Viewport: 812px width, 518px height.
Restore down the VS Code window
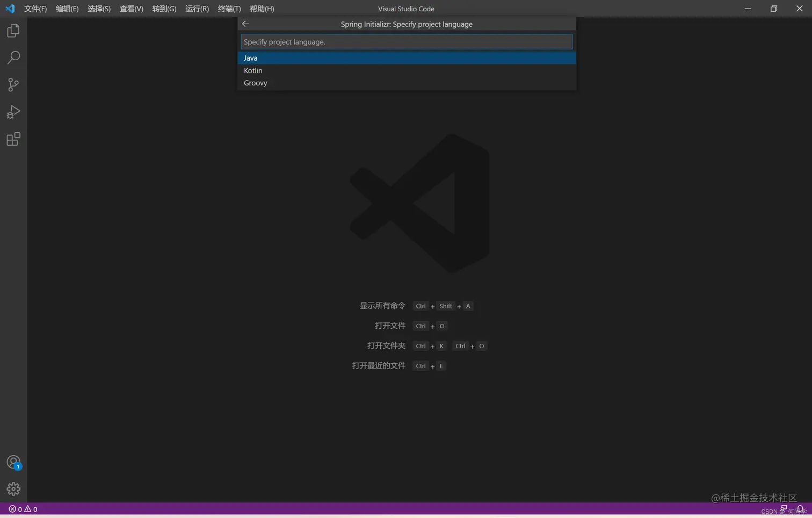point(774,9)
